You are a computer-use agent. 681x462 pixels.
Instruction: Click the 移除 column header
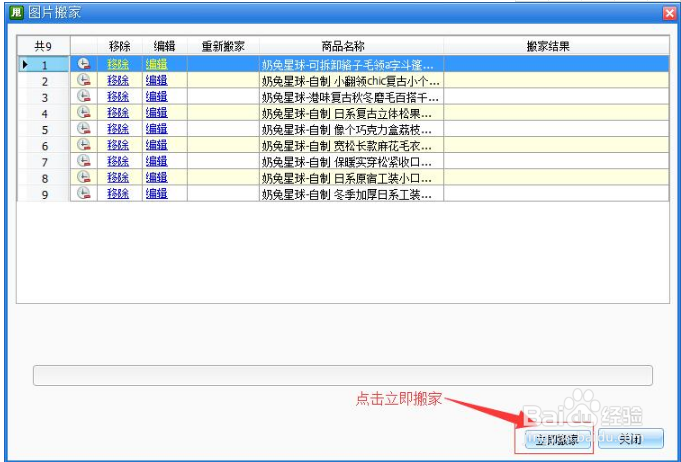[x=120, y=46]
